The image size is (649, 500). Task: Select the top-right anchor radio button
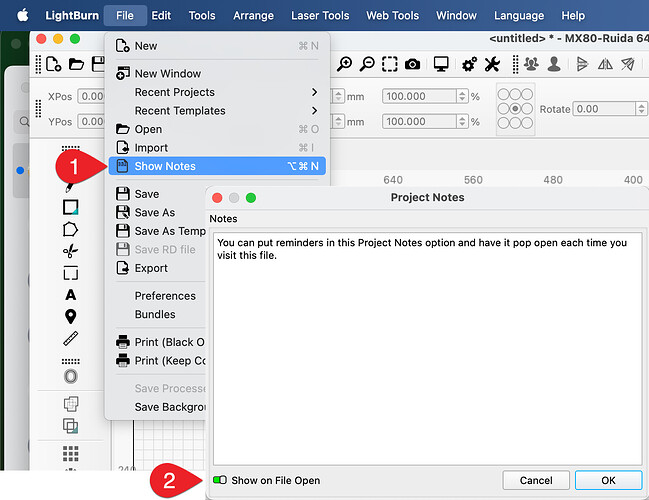(527, 94)
